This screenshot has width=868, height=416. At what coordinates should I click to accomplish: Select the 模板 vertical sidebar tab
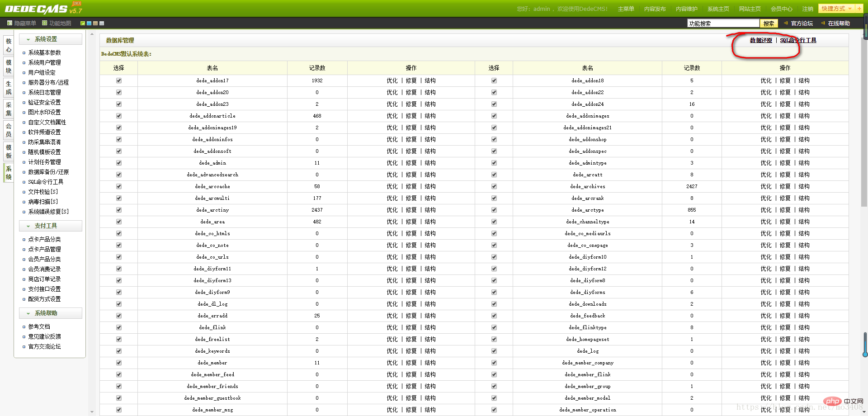9,151
